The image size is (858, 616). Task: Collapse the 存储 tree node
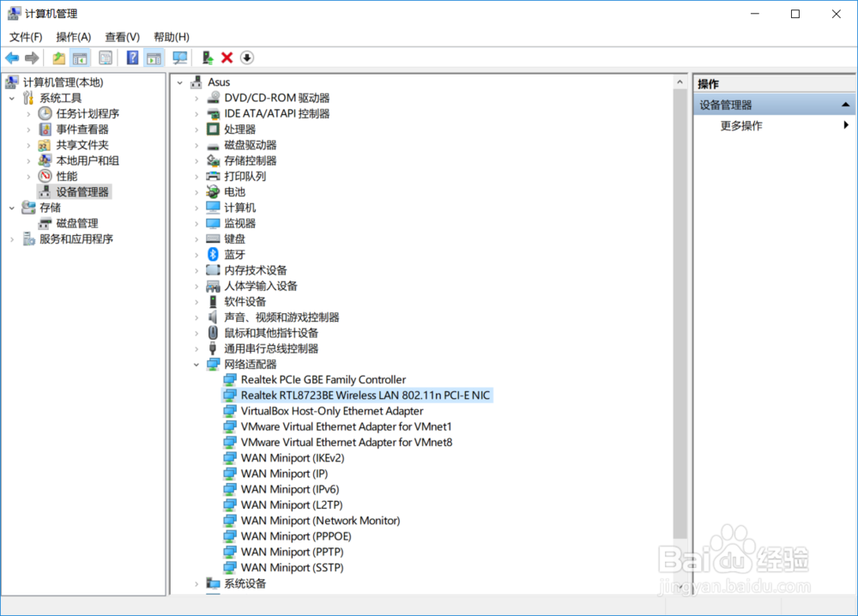pyautogui.click(x=12, y=208)
